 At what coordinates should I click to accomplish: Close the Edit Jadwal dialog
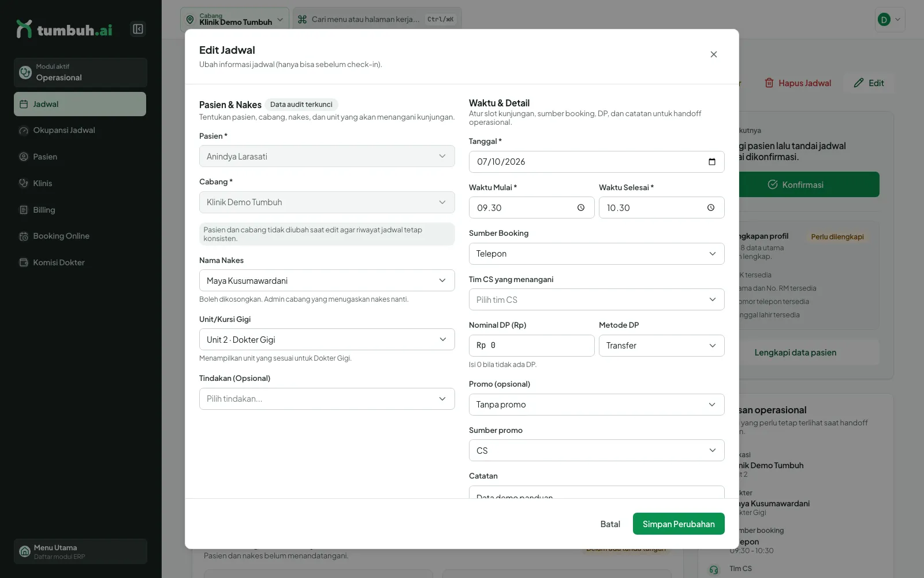tap(714, 54)
